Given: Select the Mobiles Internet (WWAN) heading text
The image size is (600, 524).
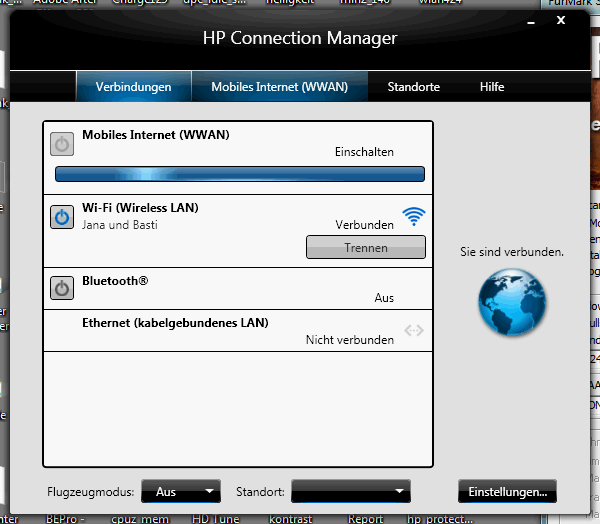Looking at the screenshot, I should (156, 135).
